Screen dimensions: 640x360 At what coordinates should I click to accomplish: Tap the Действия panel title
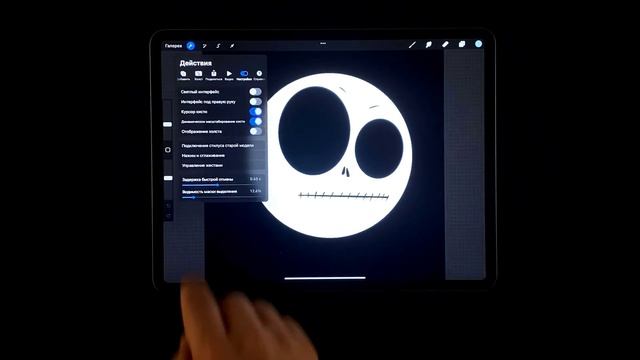coord(196,63)
